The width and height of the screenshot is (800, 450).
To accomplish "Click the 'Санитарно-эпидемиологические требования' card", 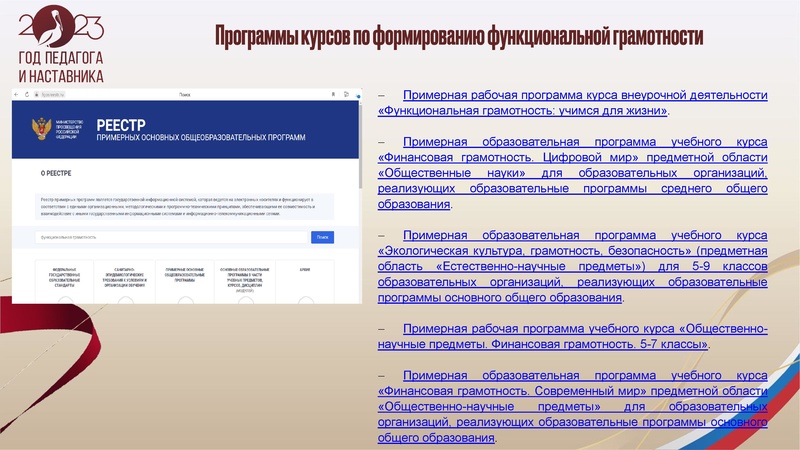I will 124,282.
